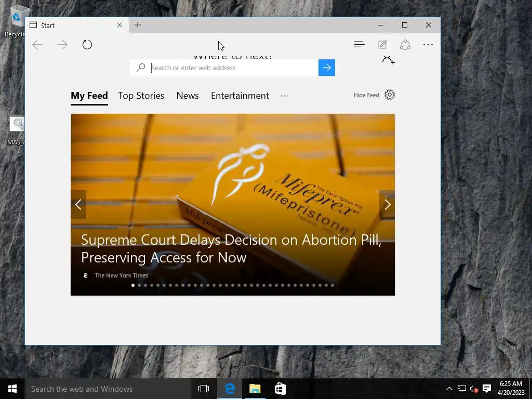
Task: Click Search the web and Windows box
Action: click(108, 389)
